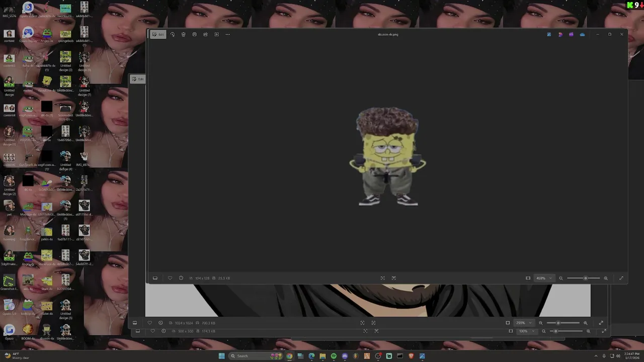Open the OneDrive cloud icon in Photos title bar
Image resolution: width=644 pixels, height=362 pixels.
pyautogui.click(x=582, y=34)
